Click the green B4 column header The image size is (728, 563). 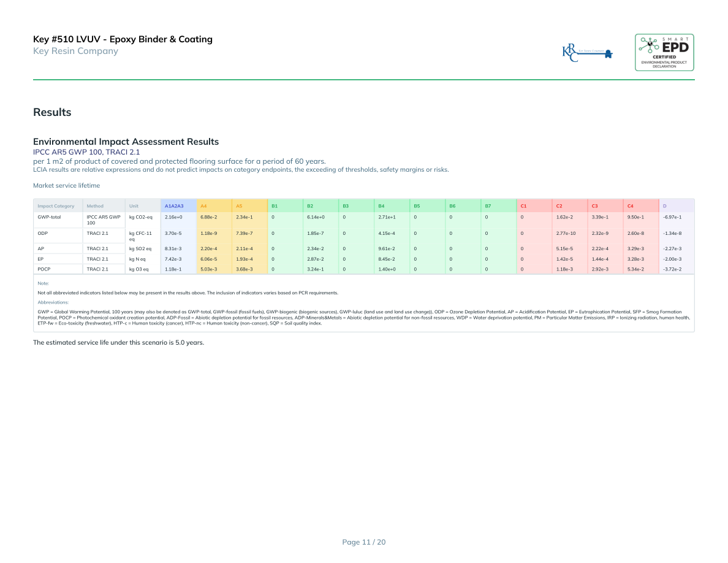pyautogui.click(x=381, y=205)
